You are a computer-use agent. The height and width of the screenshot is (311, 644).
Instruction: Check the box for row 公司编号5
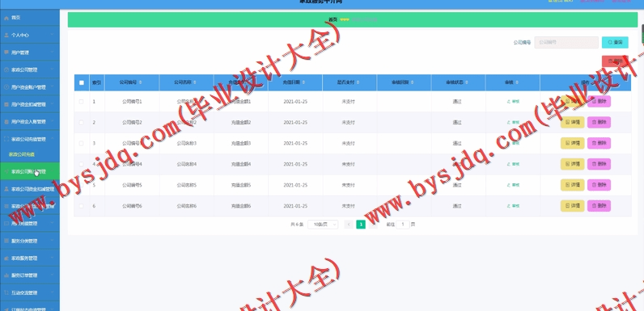(x=82, y=185)
